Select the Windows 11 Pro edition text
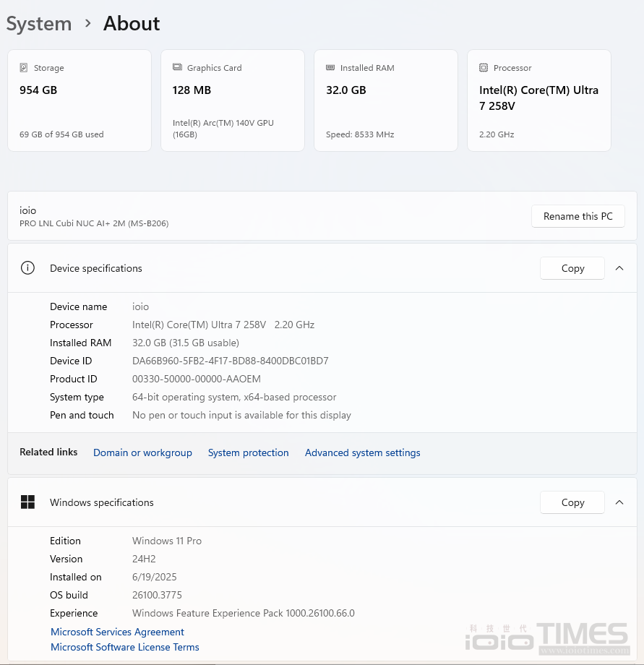 click(167, 541)
